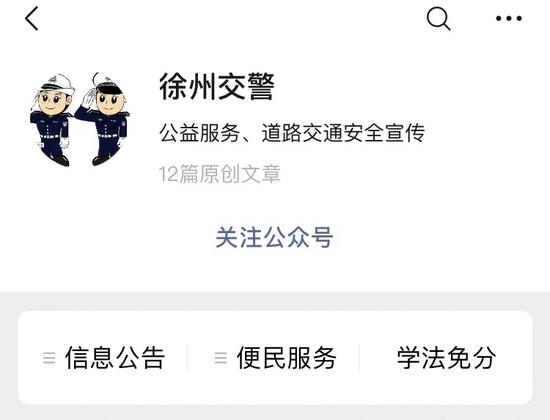Tap the 公益服务、道路交通安全宣传 description text
The width and height of the screenshot is (550, 420).
(x=292, y=133)
